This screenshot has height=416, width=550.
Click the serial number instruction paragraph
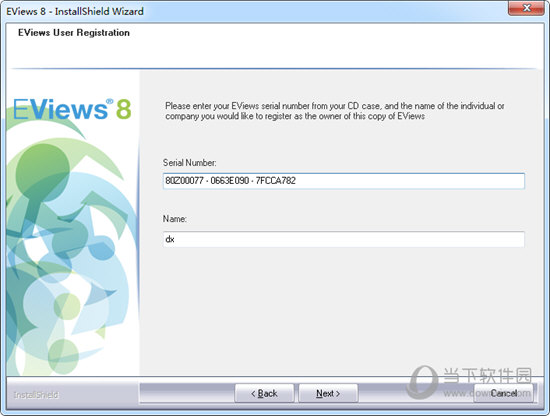coord(335,111)
